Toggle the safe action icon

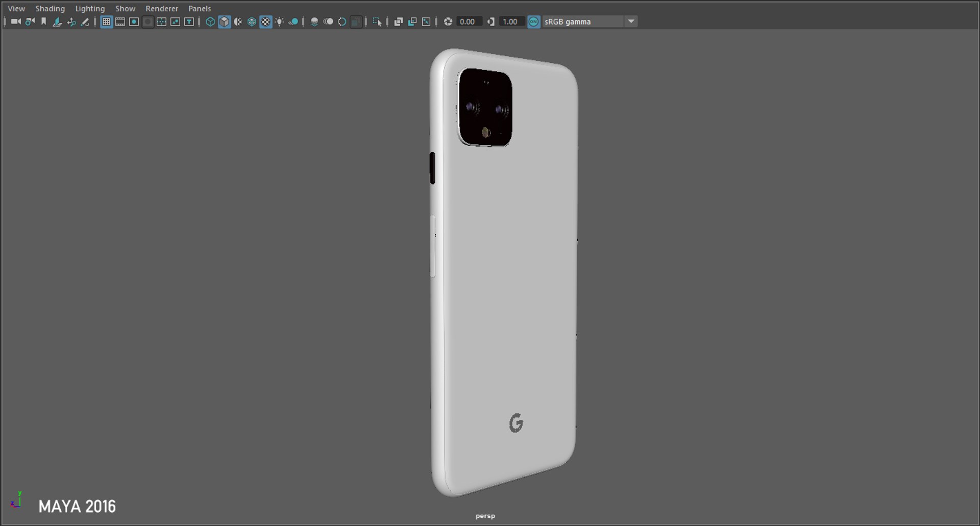[x=175, y=21]
